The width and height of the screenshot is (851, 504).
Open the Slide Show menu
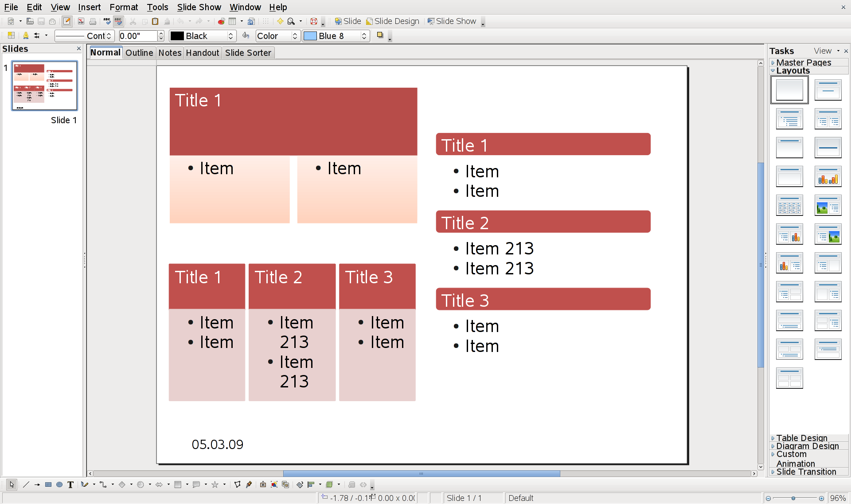[x=199, y=7]
